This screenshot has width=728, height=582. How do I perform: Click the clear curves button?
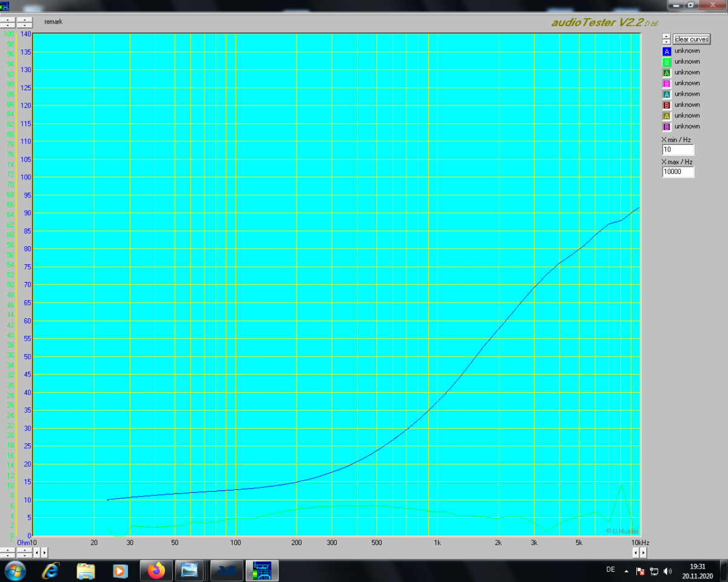692,39
